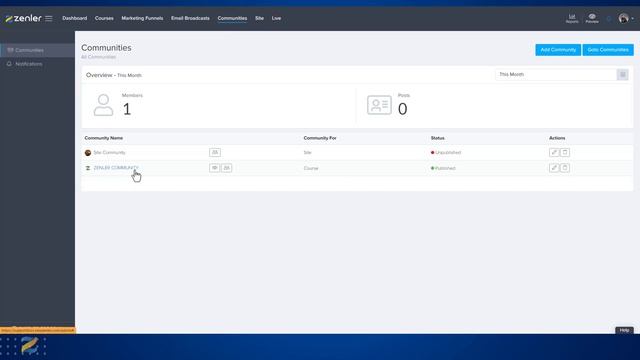
Task: Click the Community Name column header
Action: point(104,138)
